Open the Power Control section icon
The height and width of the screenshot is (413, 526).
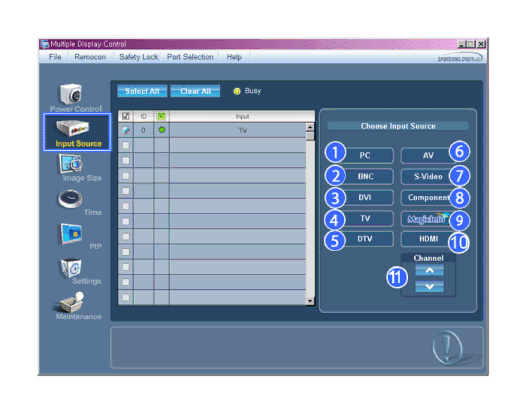point(71,94)
